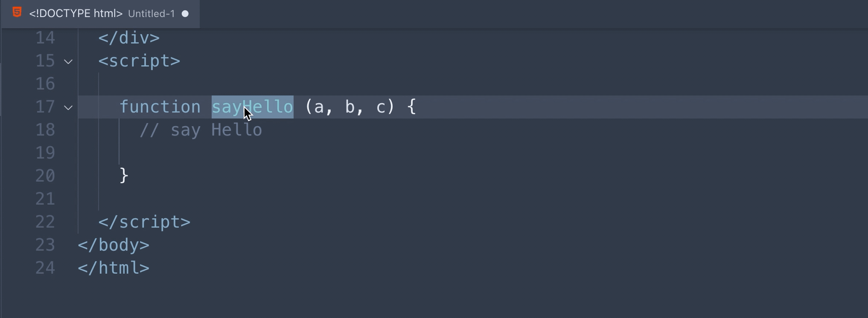
Task: Click the closing curly brace on line 20
Action: click(124, 176)
